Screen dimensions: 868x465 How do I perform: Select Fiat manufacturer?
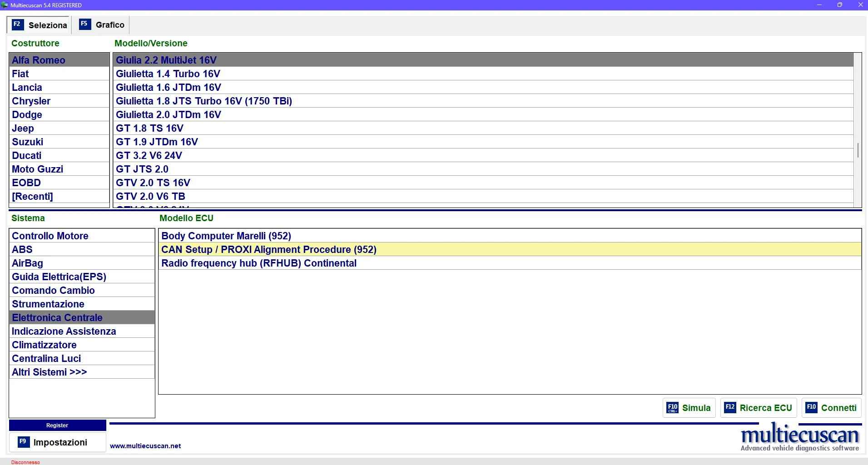59,74
